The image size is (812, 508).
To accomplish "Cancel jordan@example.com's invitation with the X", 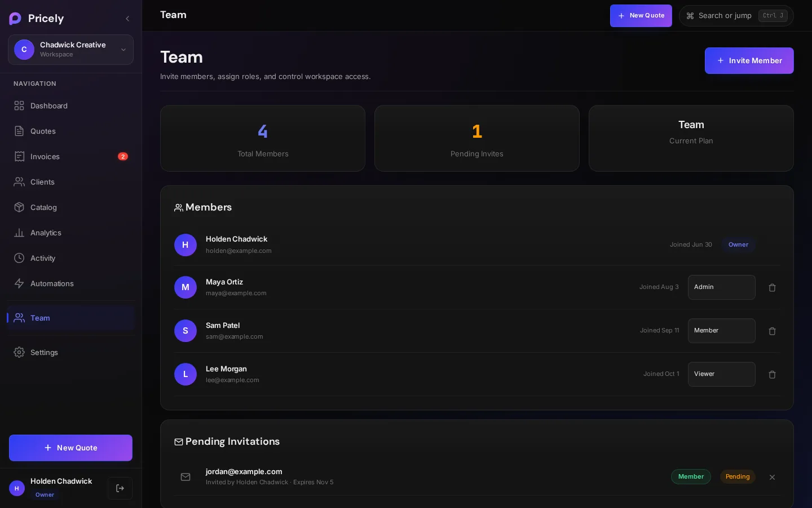I will pos(772,477).
